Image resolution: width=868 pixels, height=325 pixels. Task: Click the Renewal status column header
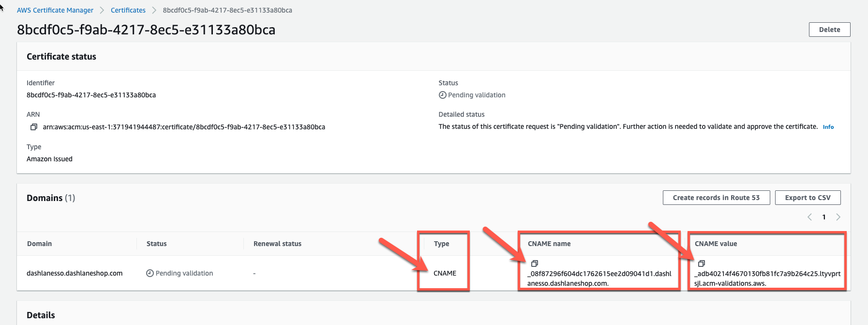[277, 244]
